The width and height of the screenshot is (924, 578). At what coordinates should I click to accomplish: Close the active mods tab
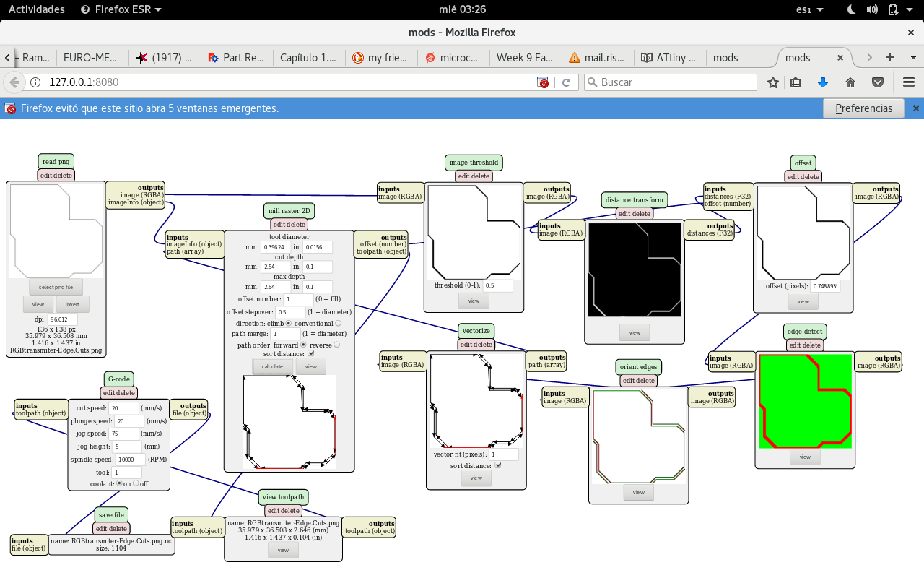coord(840,58)
